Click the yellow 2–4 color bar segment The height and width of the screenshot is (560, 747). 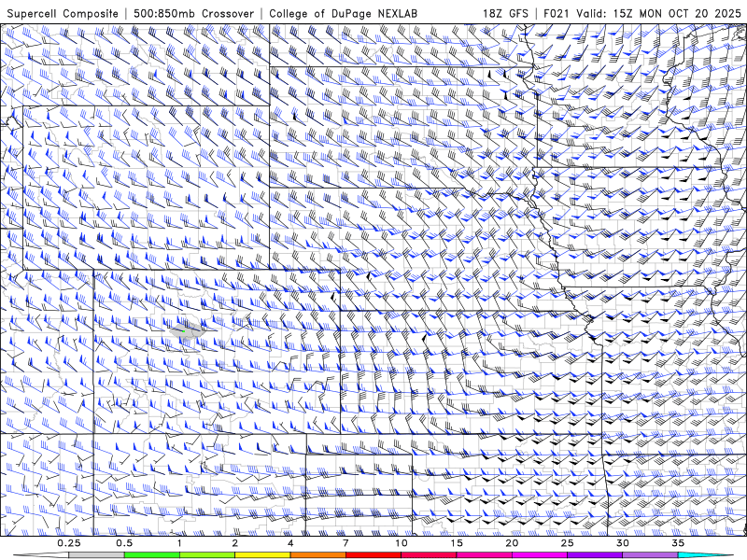point(262,555)
